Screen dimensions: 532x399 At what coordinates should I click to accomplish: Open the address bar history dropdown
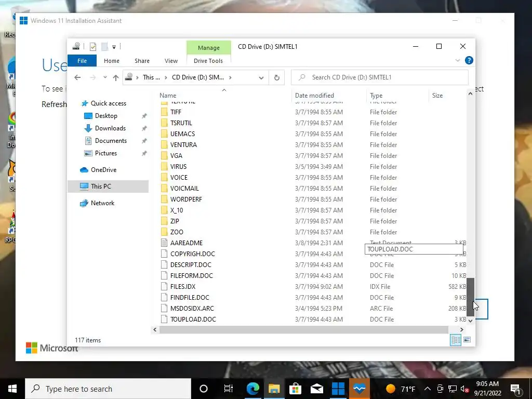pos(261,78)
